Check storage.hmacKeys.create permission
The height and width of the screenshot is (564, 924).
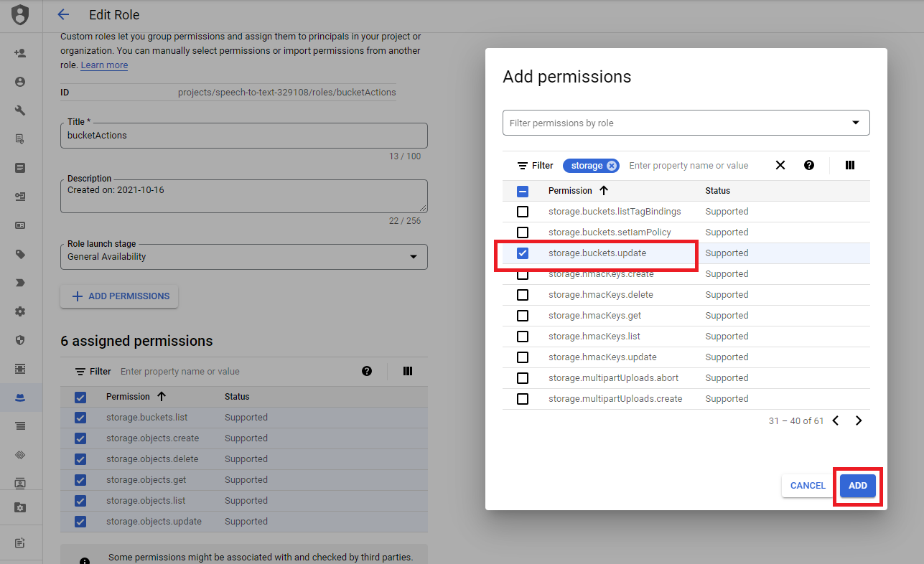point(523,275)
